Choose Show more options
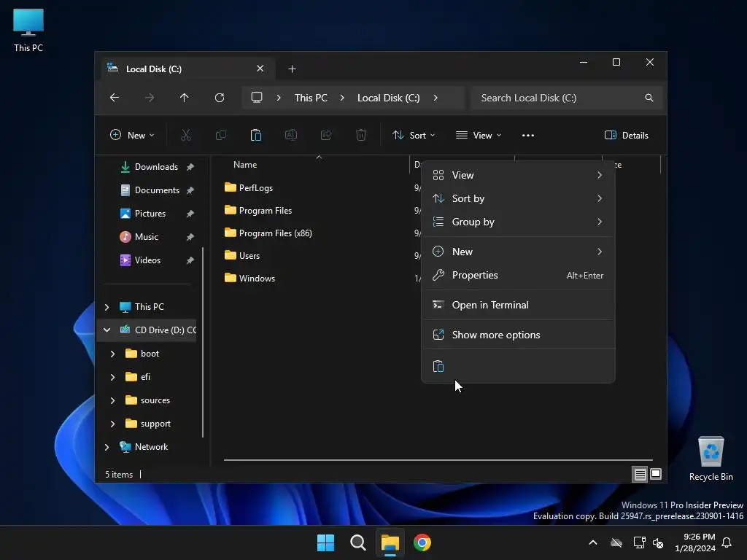Viewport: 747px width, 560px height. tap(518, 335)
